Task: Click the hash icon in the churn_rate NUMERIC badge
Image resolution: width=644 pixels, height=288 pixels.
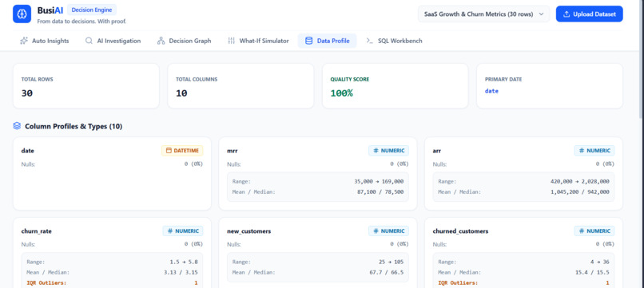Action: tap(169, 231)
